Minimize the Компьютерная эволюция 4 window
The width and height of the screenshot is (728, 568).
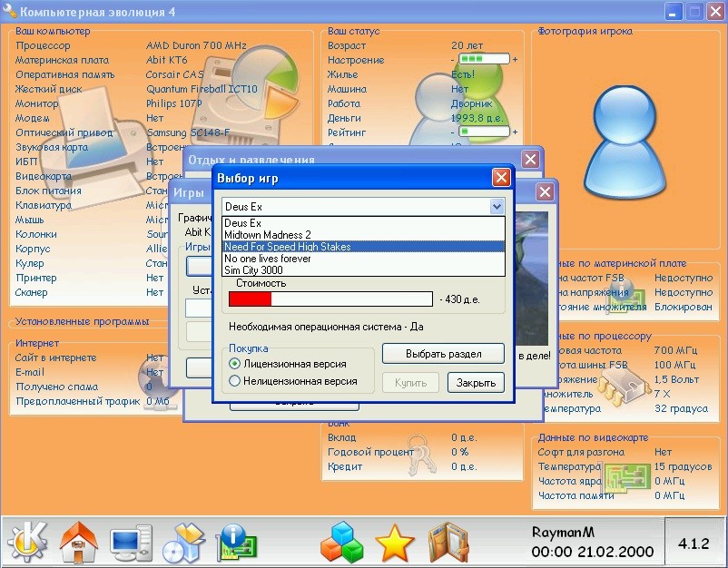[673, 12]
